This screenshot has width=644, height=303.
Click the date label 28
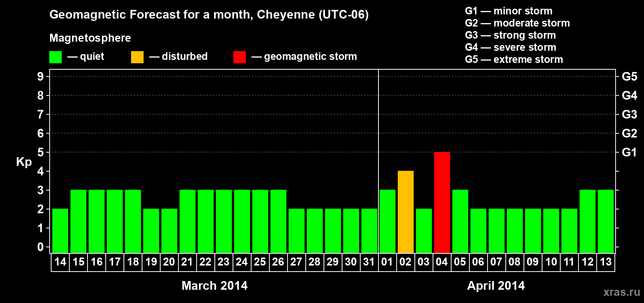point(314,262)
